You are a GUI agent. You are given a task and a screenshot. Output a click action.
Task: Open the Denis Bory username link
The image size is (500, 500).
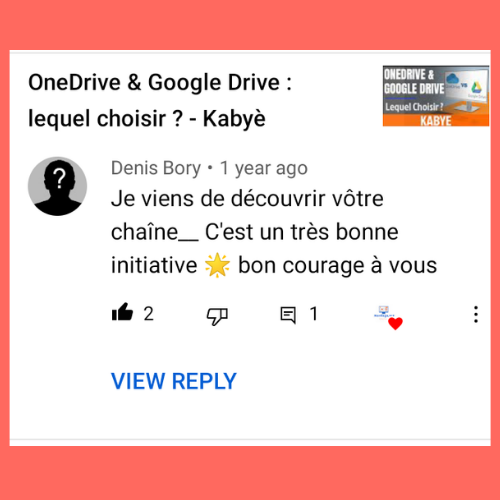pyautogui.click(x=156, y=168)
